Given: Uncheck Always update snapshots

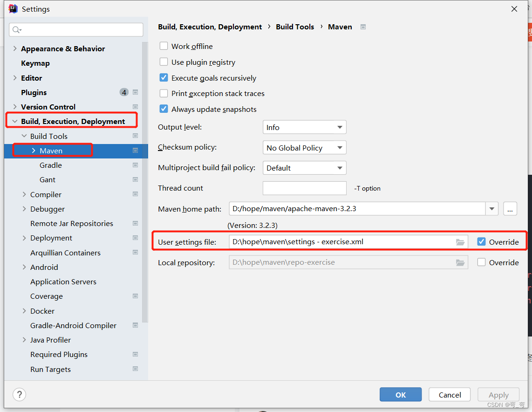Looking at the screenshot, I should pos(164,109).
